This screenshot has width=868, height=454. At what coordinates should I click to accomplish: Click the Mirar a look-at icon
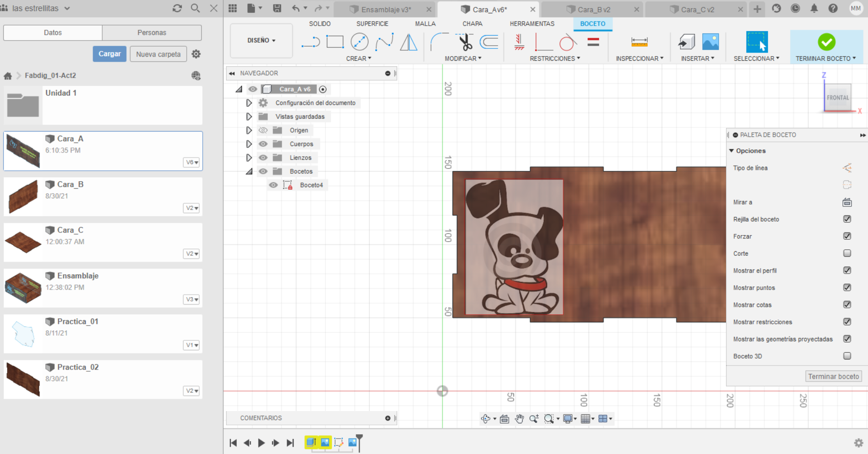(x=847, y=202)
